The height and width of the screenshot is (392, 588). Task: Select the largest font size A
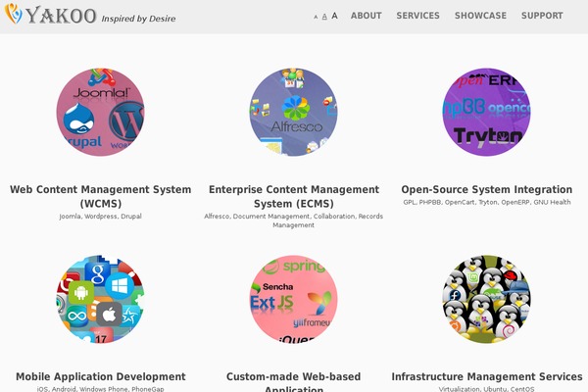pos(334,16)
